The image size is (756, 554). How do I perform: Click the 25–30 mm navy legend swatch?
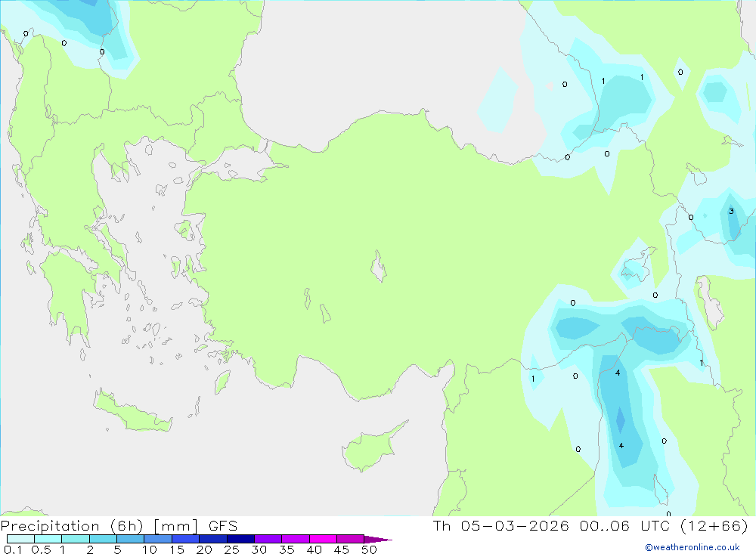[x=240, y=539]
